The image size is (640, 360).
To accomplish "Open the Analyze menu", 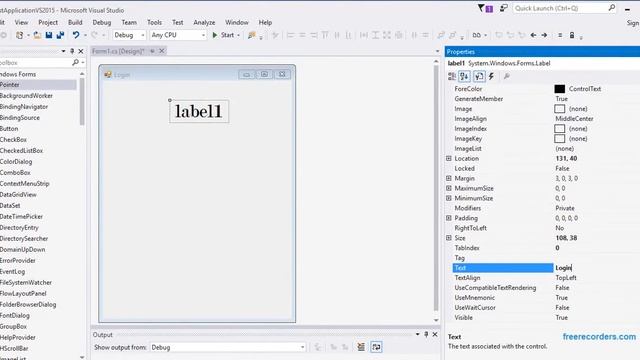I will 204,22.
